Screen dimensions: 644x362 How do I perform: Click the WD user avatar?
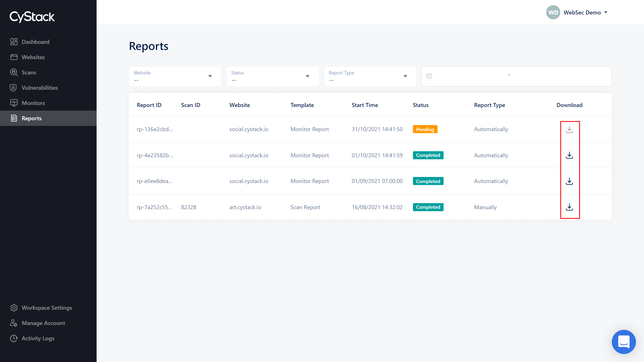click(553, 12)
